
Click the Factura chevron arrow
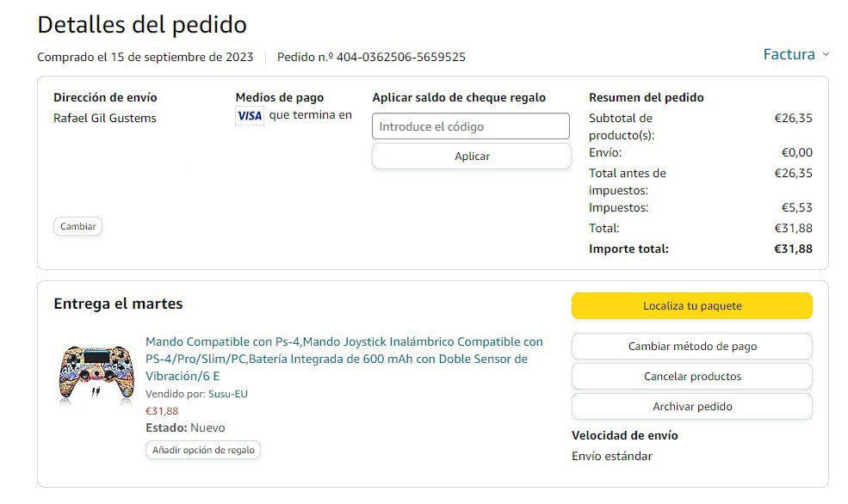click(x=826, y=54)
